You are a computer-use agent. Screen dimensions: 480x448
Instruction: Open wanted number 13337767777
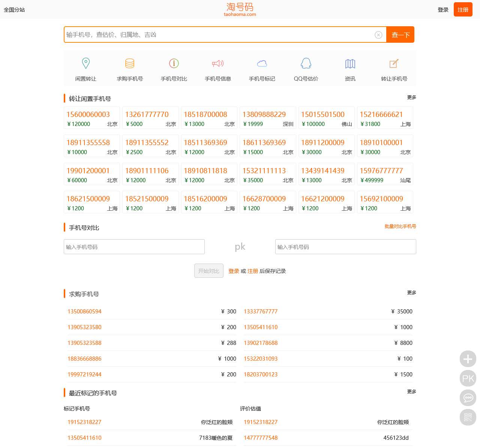[261, 312]
